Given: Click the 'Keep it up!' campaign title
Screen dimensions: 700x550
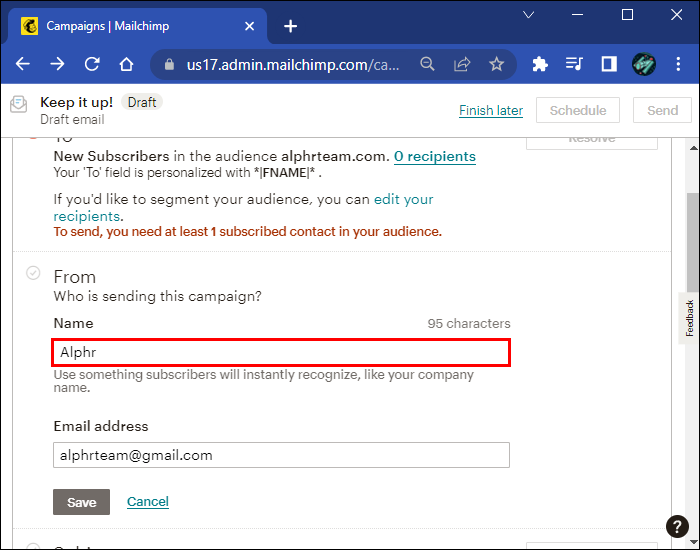Looking at the screenshot, I should 76,102.
